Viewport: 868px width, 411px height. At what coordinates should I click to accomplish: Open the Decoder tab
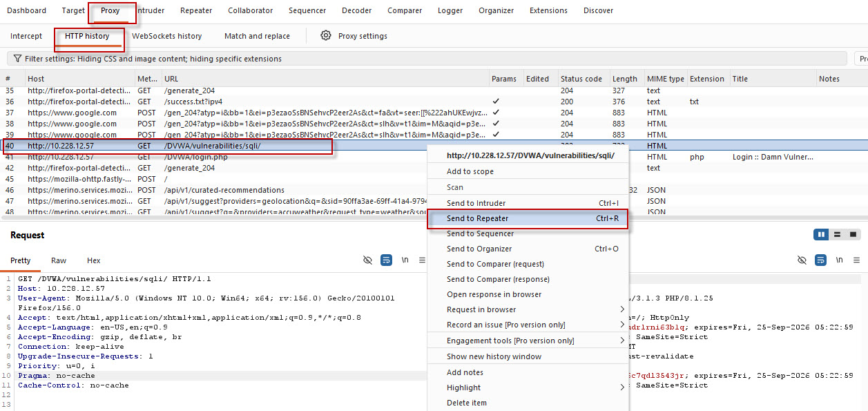[356, 10]
